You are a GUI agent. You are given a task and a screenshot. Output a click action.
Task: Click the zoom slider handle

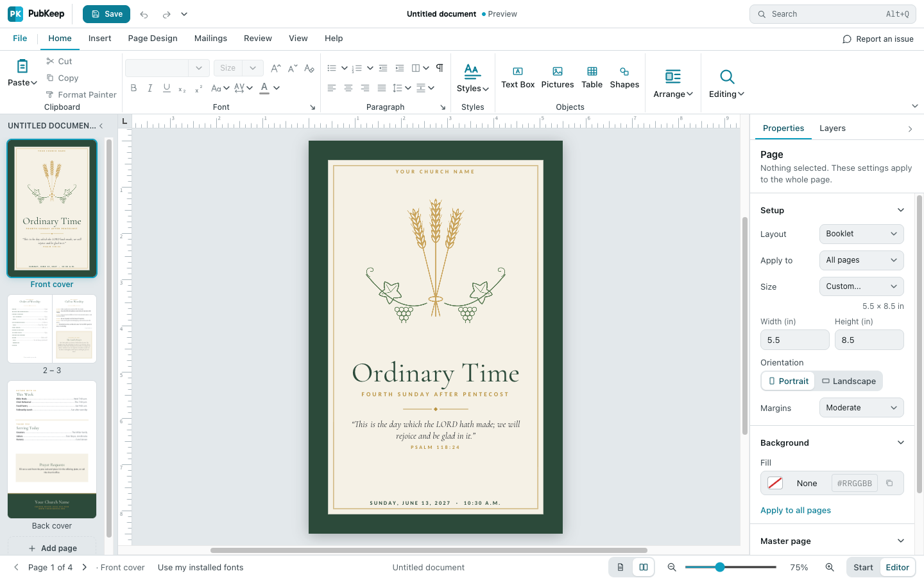pyautogui.click(x=720, y=567)
